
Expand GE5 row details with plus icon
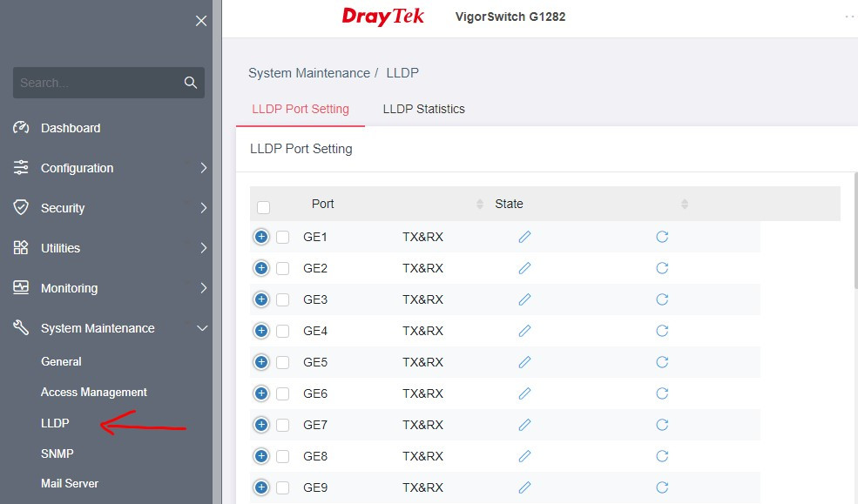[x=261, y=362]
